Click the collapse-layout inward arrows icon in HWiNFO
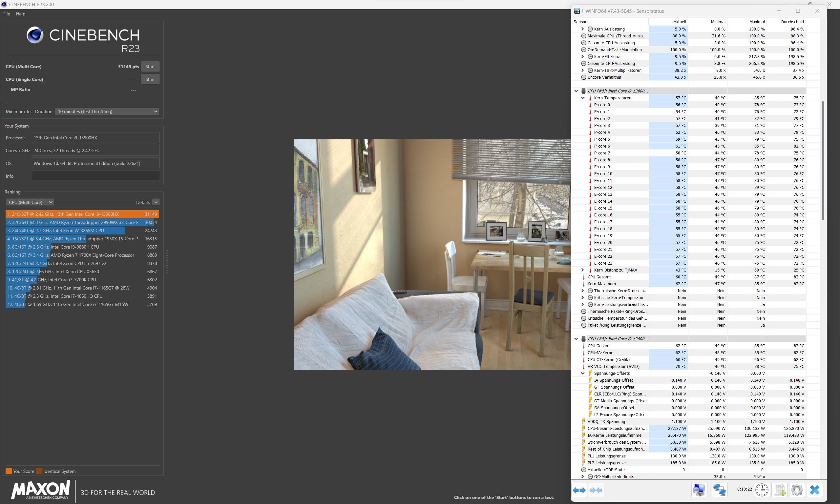 pos(596,490)
